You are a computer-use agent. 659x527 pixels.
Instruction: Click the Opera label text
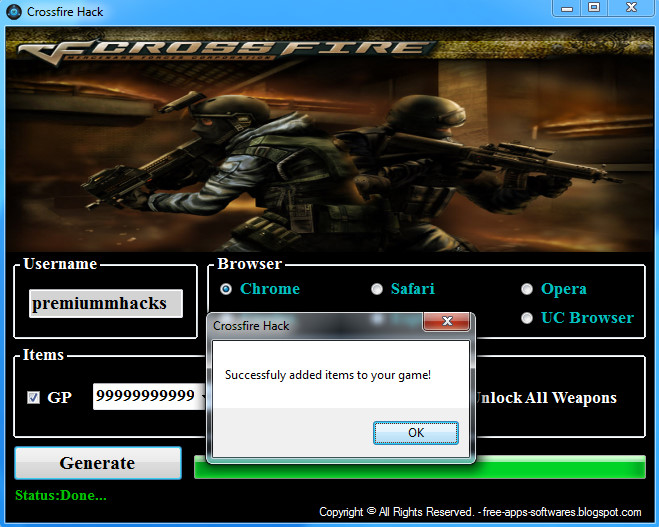564,290
